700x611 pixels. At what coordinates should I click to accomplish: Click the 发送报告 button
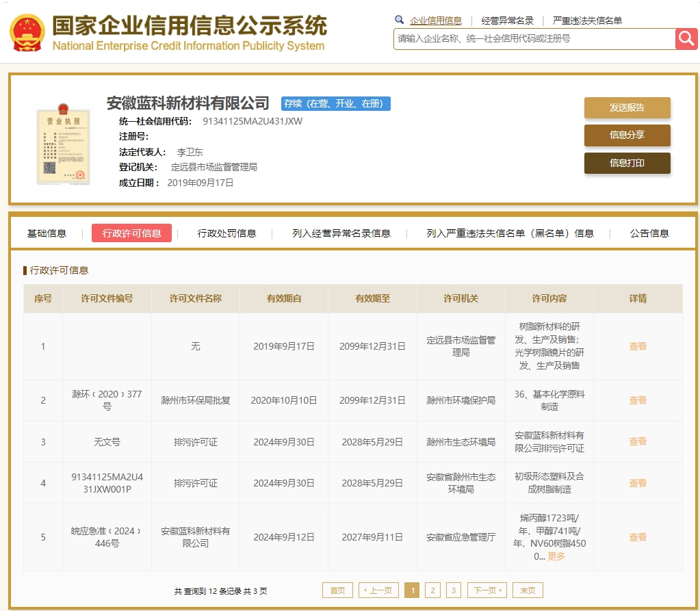tap(627, 107)
